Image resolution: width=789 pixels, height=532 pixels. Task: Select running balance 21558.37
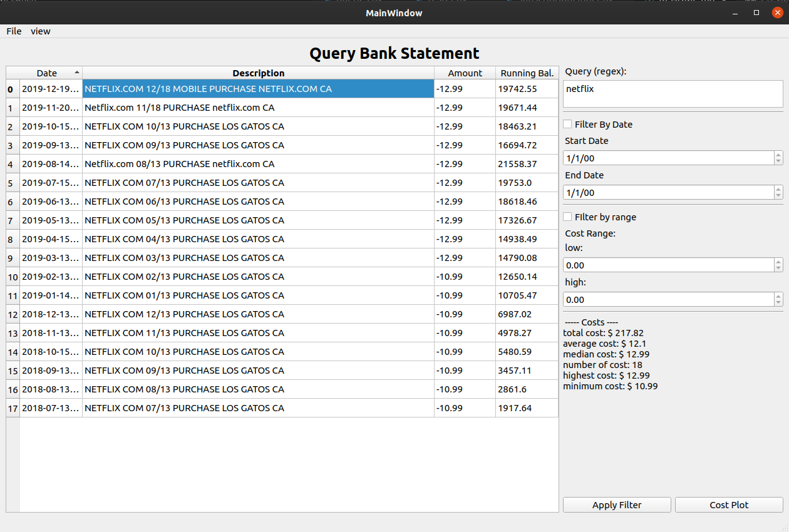click(x=527, y=164)
